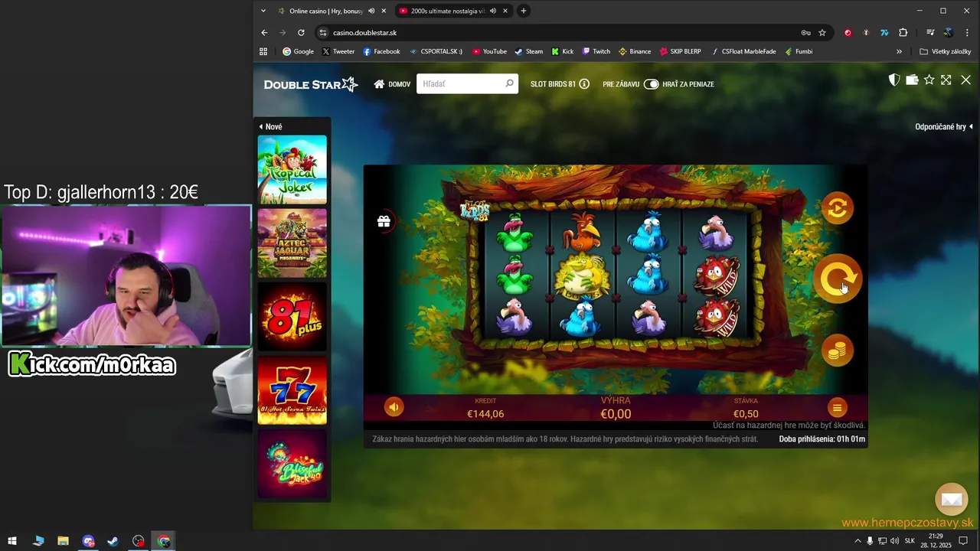Open Chrome three-dot menu
The height and width of the screenshot is (551, 980).
coord(966,33)
